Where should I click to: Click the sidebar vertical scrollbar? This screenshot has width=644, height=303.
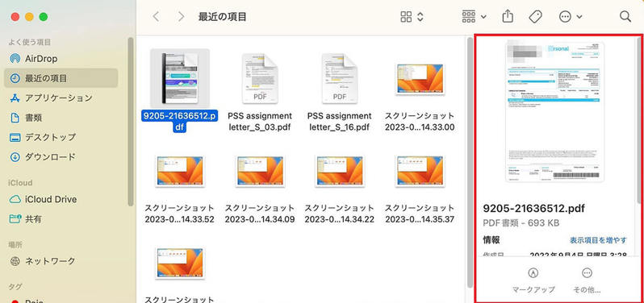pos(131,122)
